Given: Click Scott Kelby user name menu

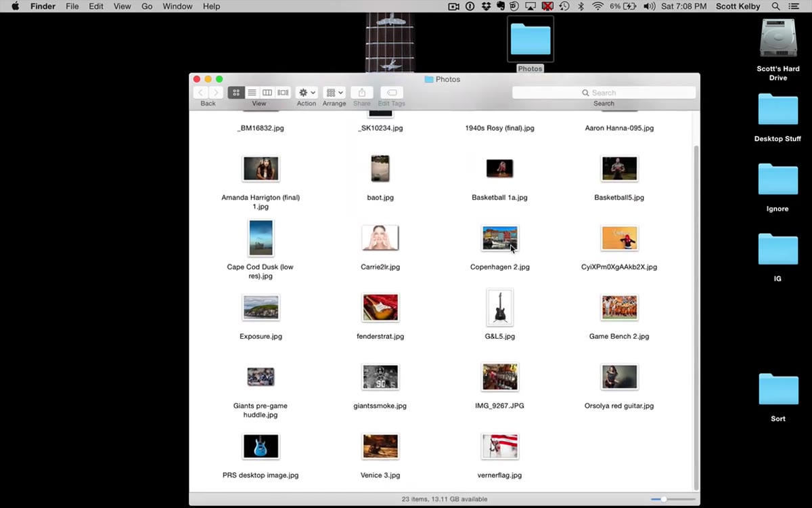Looking at the screenshot, I should 738,6.
